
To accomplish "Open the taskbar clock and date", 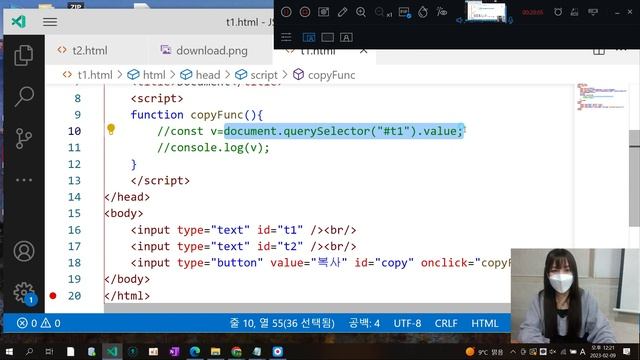I will (602, 351).
